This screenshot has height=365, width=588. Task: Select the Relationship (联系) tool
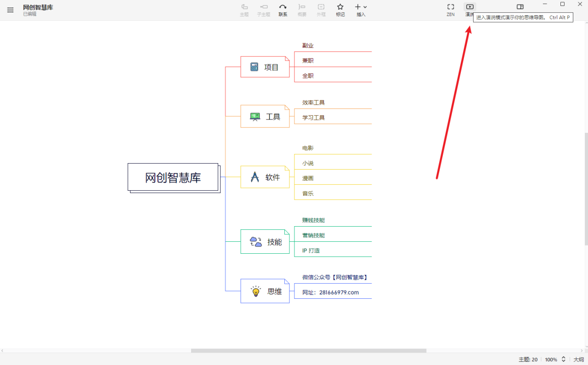click(x=283, y=10)
